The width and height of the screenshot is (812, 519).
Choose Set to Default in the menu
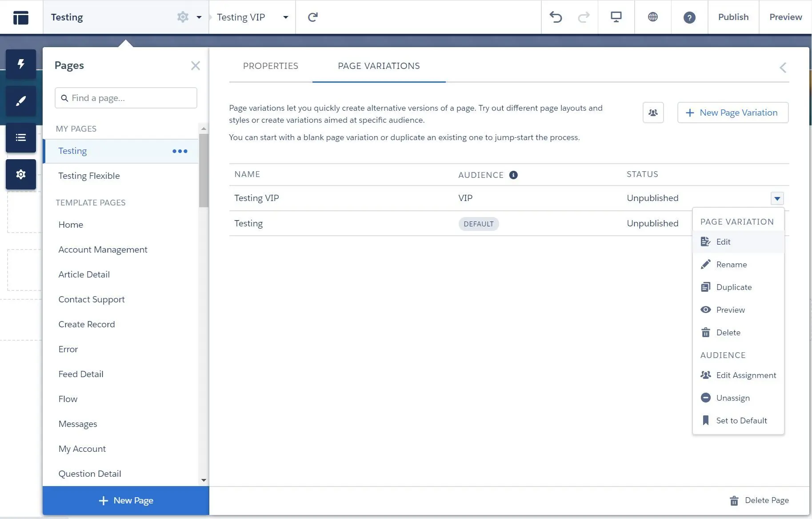pyautogui.click(x=738, y=421)
